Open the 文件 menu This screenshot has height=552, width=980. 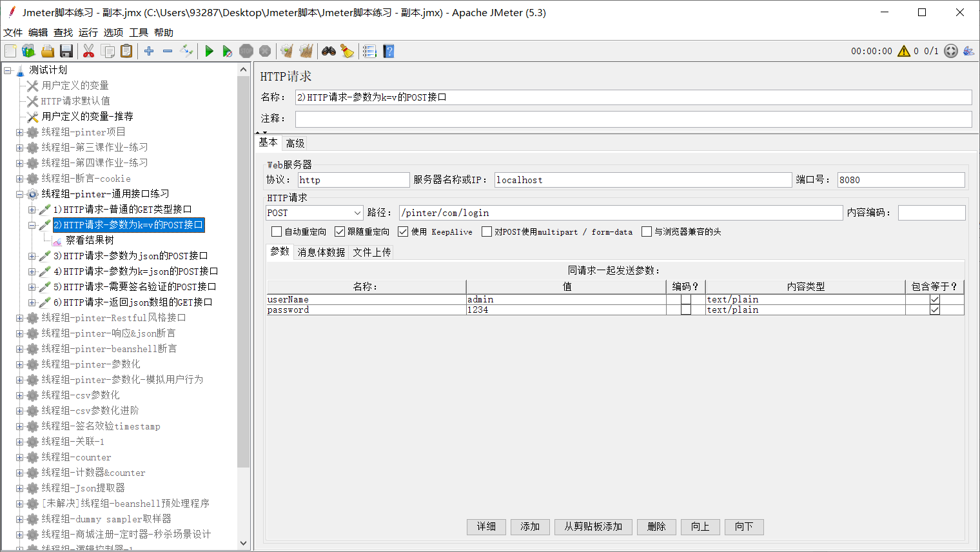pos(13,32)
